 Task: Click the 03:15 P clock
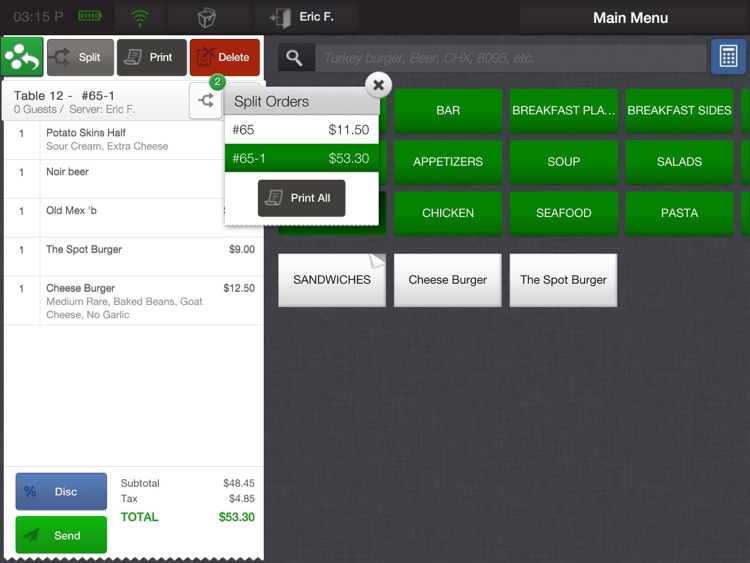38,17
